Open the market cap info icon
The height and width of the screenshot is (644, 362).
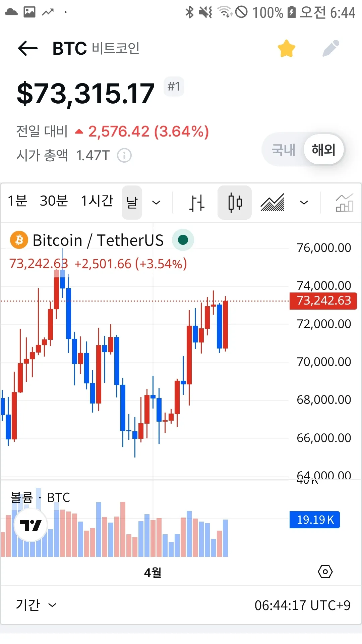pyautogui.click(x=124, y=156)
